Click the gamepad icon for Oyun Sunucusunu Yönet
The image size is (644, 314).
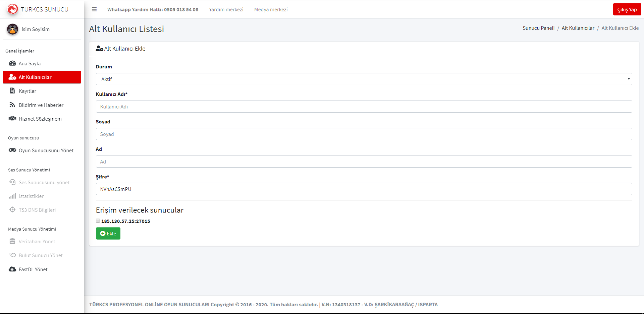[x=12, y=150]
